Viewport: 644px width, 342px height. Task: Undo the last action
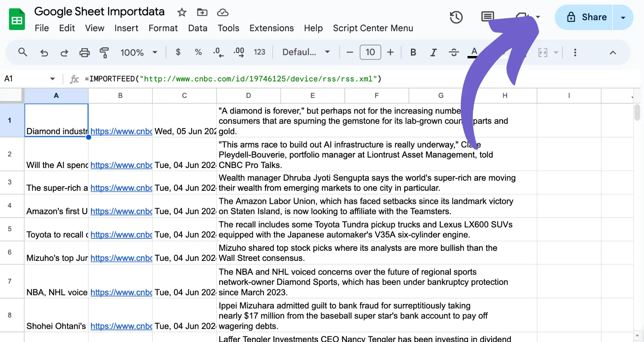[44, 53]
